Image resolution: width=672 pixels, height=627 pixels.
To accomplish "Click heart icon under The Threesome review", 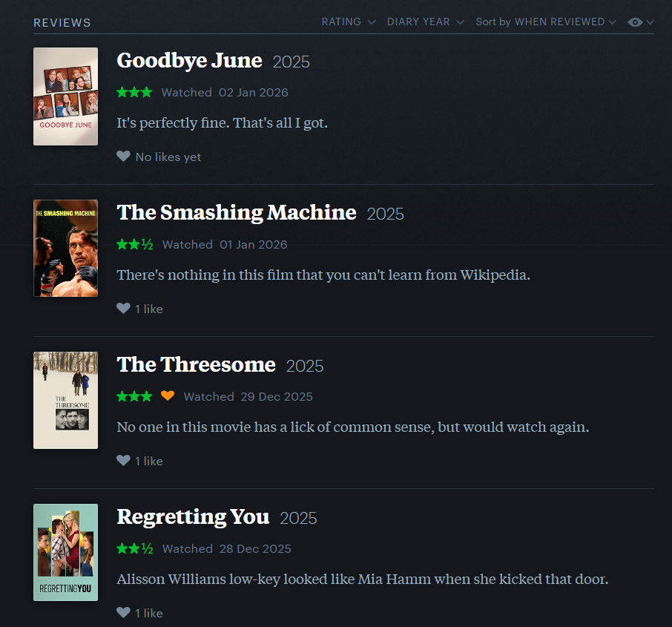I will coord(123,461).
